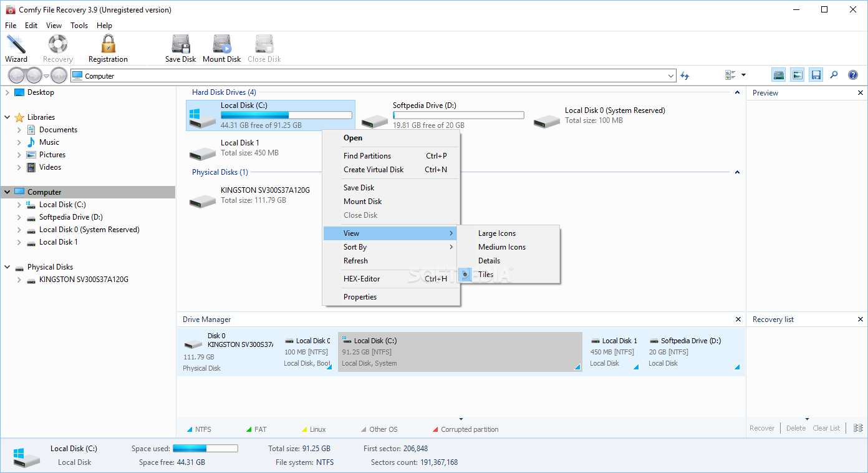
Task: Expand the Desktop tree node
Action: pyautogui.click(x=7, y=92)
